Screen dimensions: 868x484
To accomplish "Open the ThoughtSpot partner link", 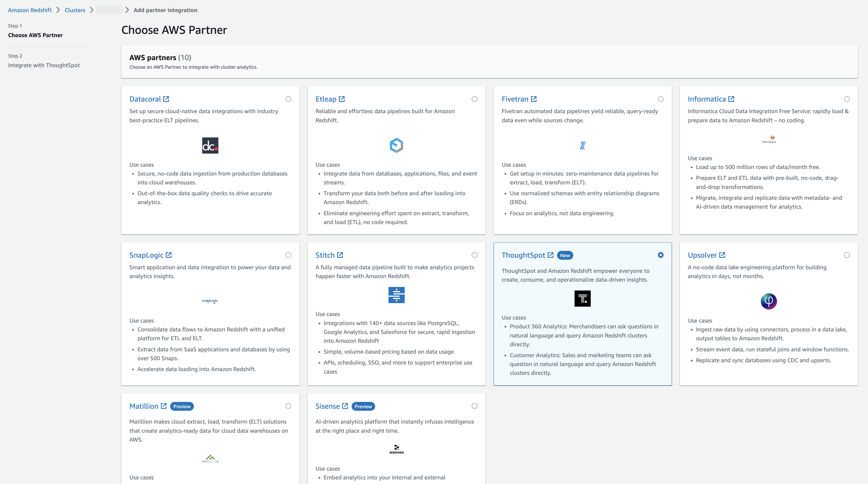I will [x=523, y=255].
